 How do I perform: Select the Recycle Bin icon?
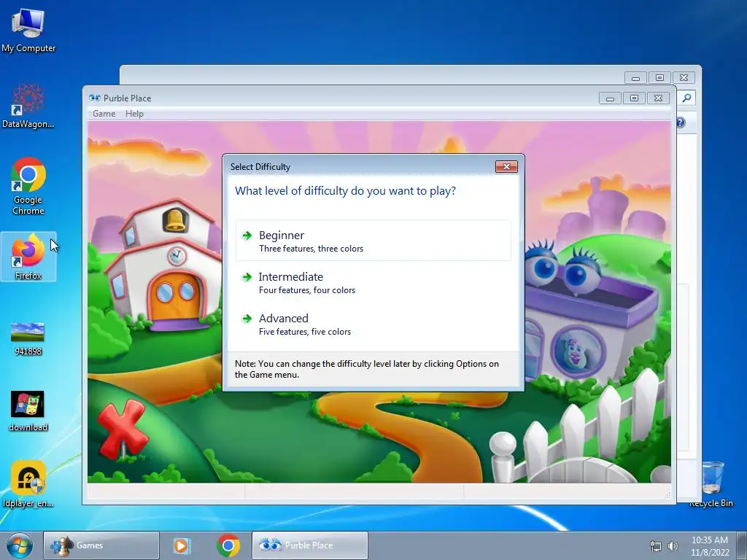(711, 483)
